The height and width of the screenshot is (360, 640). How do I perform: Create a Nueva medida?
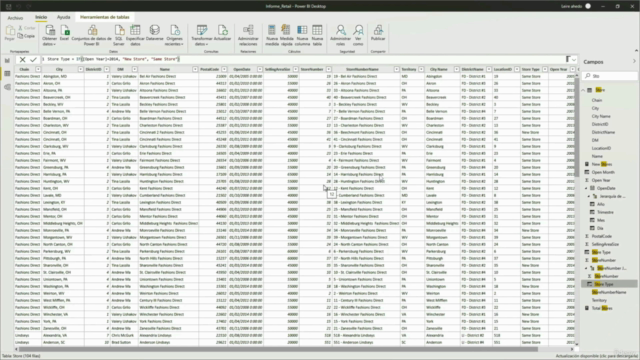(x=271, y=35)
